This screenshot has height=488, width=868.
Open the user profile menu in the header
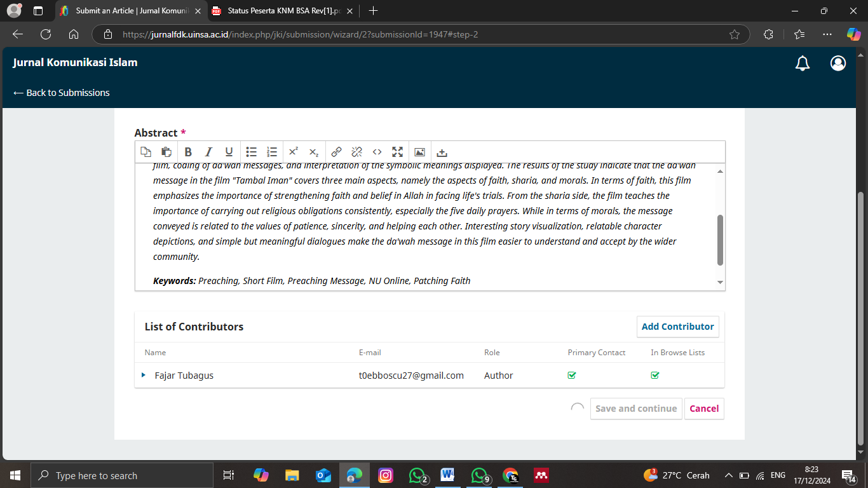pos(838,63)
